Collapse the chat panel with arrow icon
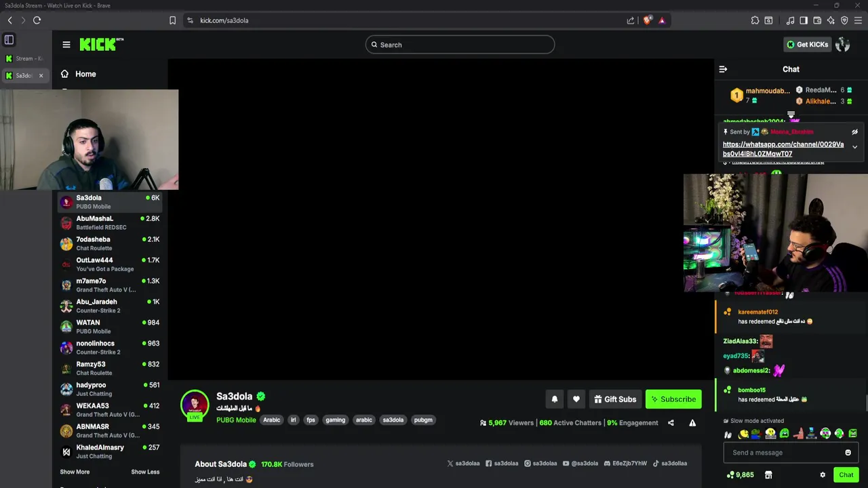The width and height of the screenshot is (868, 488). click(723, 69)
